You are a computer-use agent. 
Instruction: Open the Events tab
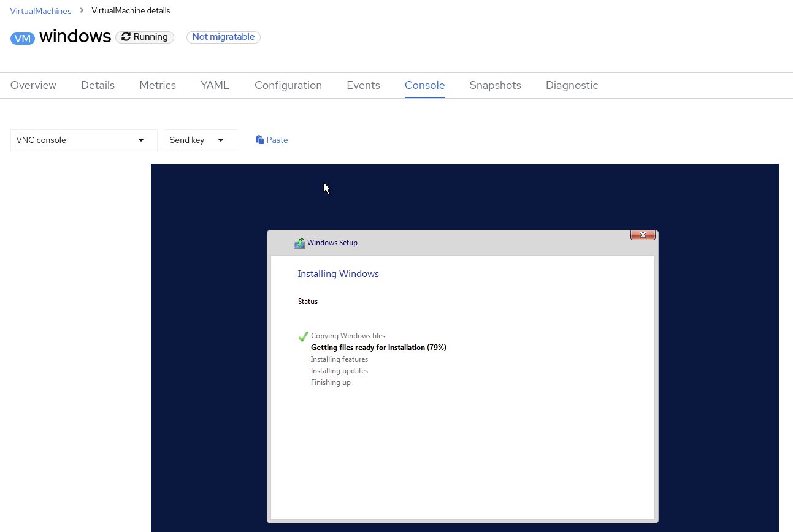363,85
